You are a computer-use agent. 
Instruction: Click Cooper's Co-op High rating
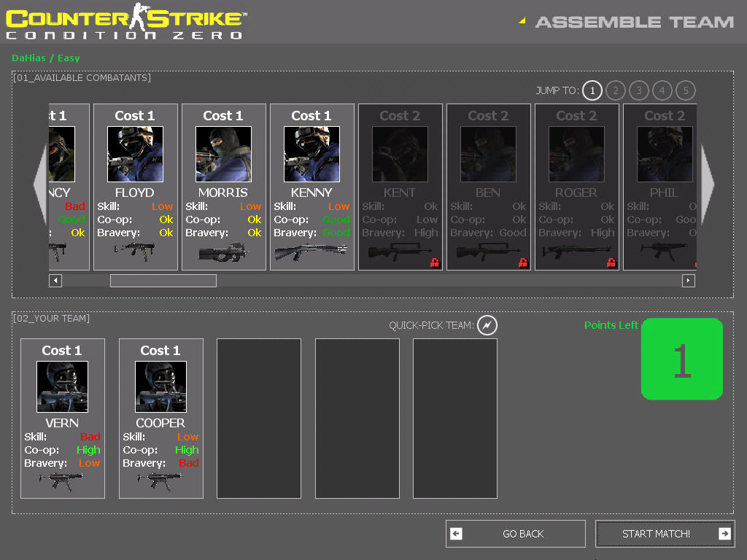187,450
